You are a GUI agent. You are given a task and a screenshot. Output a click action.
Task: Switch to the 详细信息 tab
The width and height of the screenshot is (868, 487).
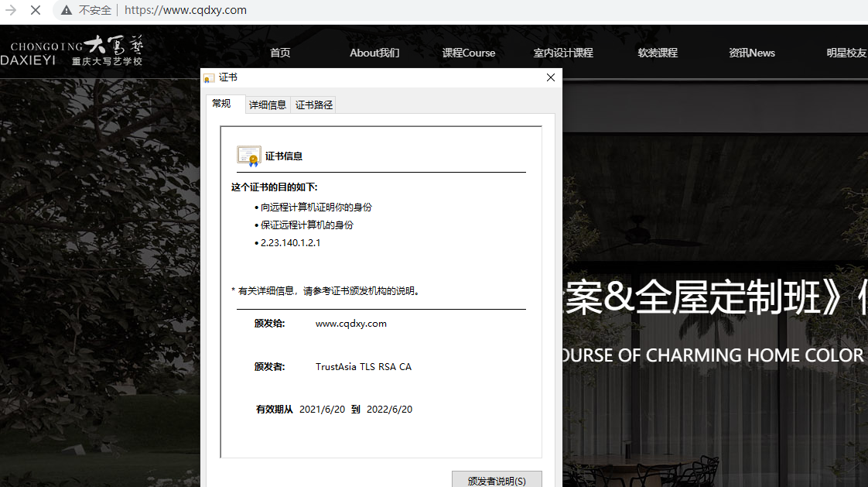(x=267, y=104)
